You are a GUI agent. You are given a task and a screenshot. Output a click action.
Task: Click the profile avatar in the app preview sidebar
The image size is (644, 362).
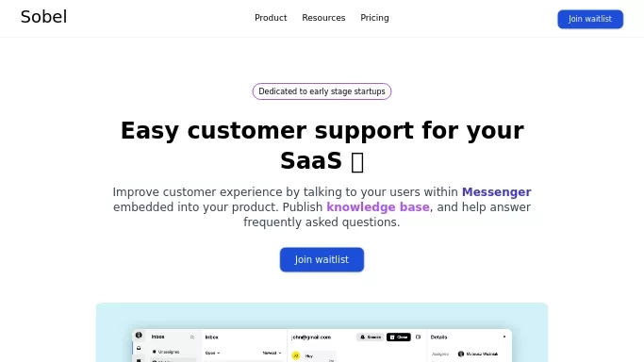(x=139, y=335)
